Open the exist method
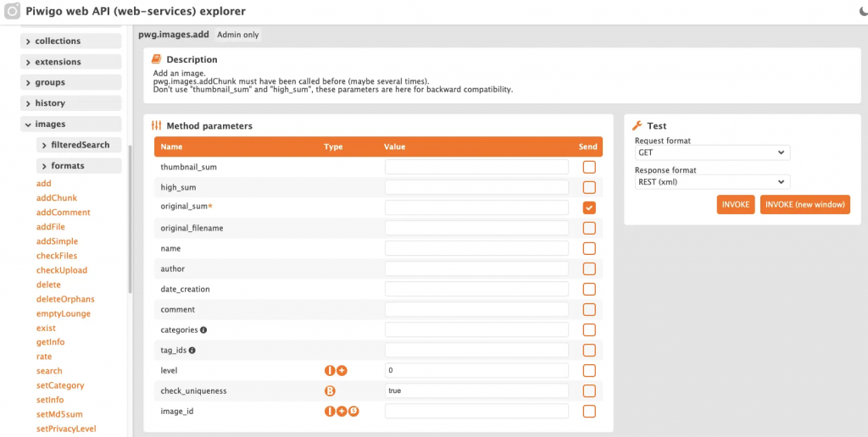 [46, 328]
